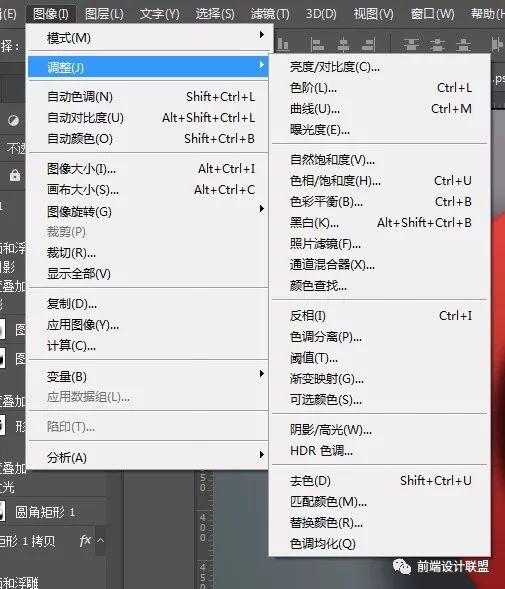Open HDR 色调... adjustment

[380, 450]
